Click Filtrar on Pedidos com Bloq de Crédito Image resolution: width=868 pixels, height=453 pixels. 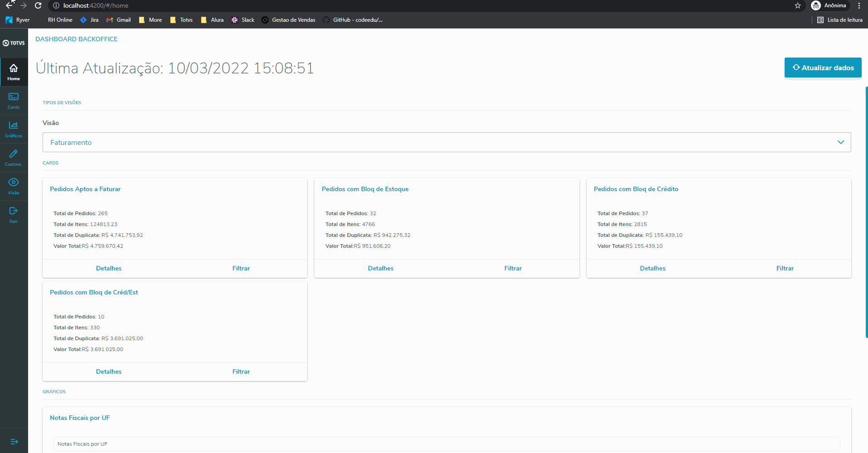coord(785,268)
